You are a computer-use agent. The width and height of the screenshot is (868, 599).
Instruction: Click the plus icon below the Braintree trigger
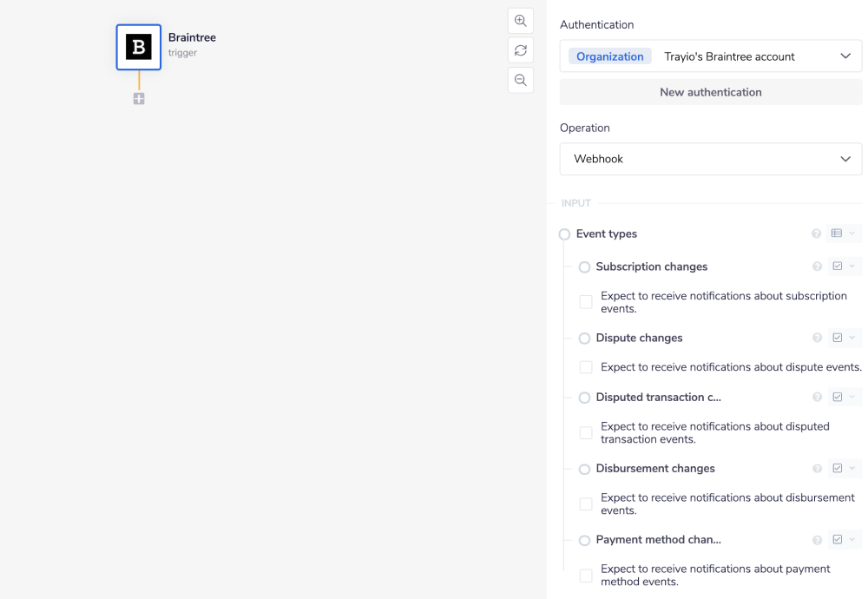(x=139, y=99)
